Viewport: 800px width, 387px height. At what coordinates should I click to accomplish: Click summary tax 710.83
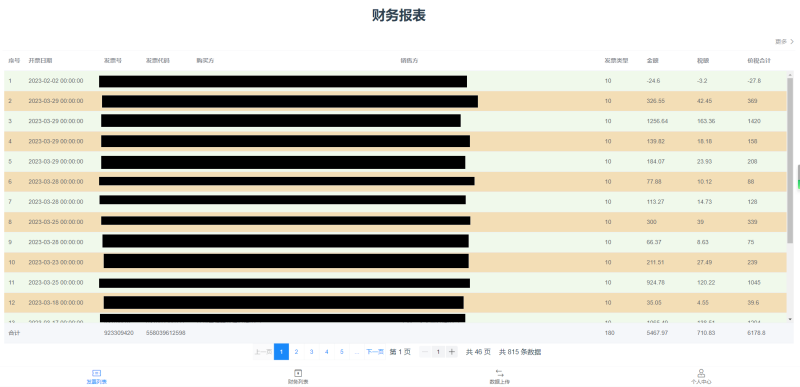pos(706,333)
